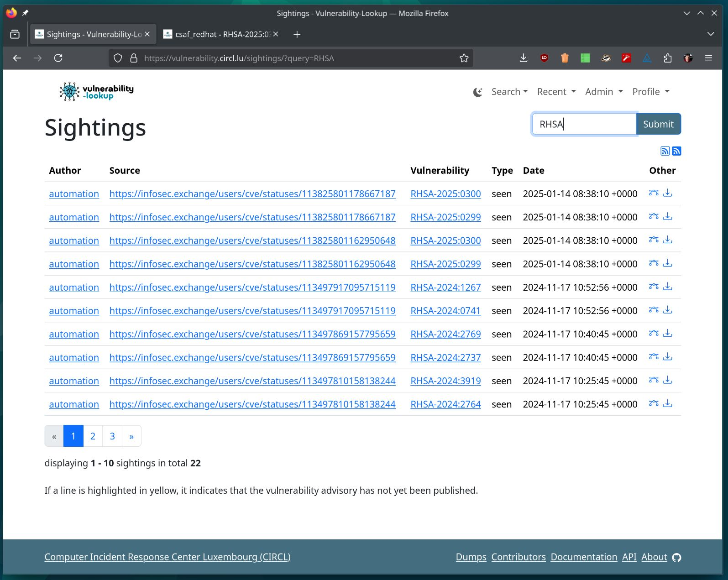Click the correlation icon for the RHSA-2024:2769 row
Image resolution: width=728 pixels, height=580 pixels.
(x=654, y=334)
